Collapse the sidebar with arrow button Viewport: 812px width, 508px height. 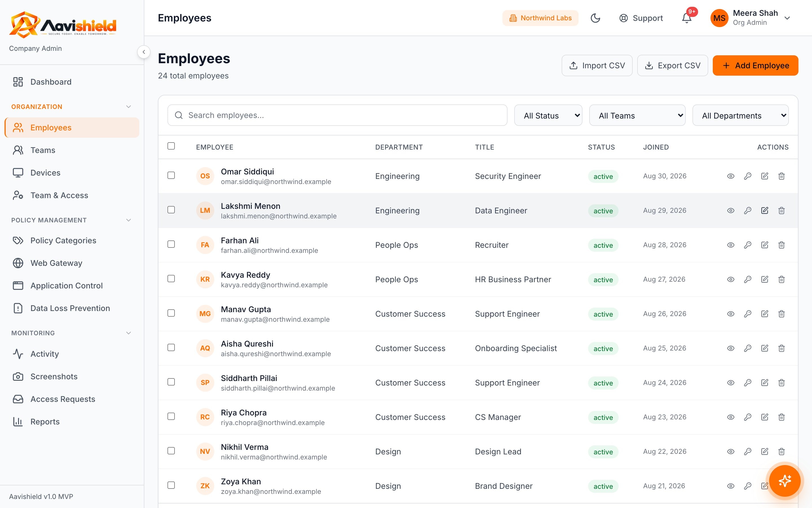click(144, 52)
